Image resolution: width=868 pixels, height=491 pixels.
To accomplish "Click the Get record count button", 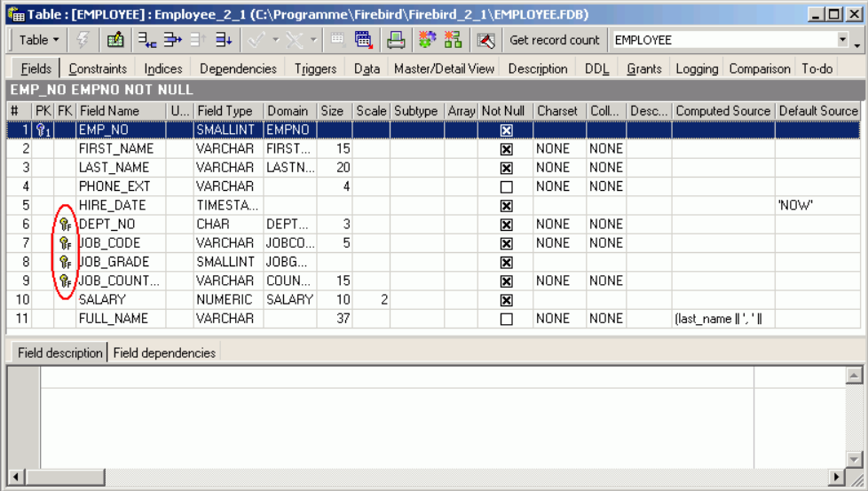I will (554, 40).
